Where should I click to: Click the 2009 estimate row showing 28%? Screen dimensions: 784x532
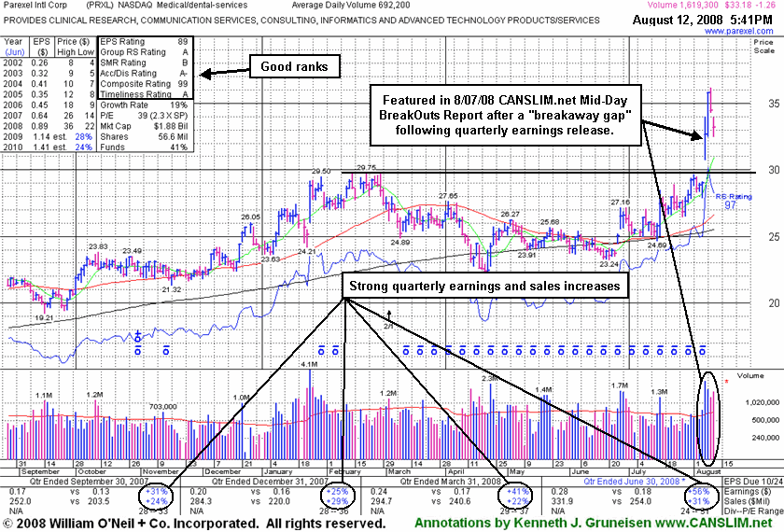pos(49,136)
